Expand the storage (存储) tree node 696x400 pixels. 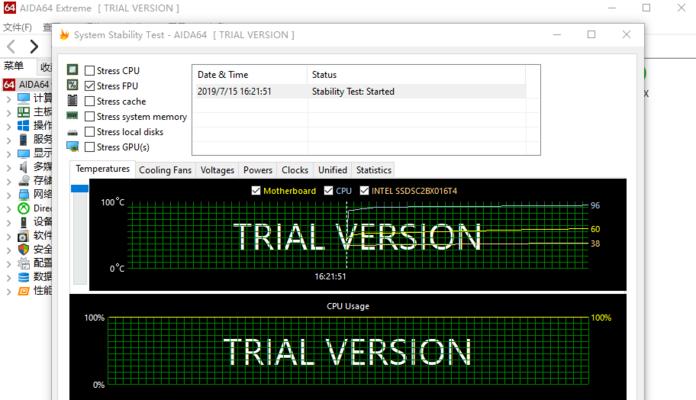click(x=8, y=182)
